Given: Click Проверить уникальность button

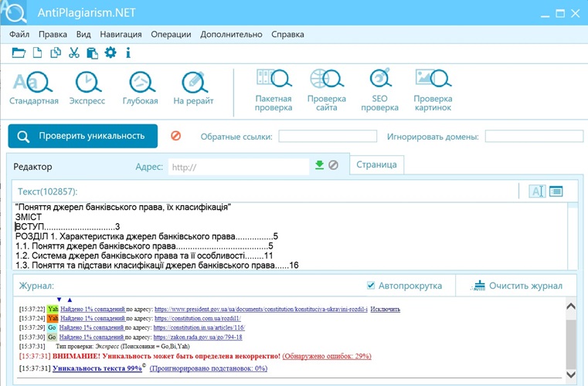Looking at the screenshot, I should pos(83,136).
